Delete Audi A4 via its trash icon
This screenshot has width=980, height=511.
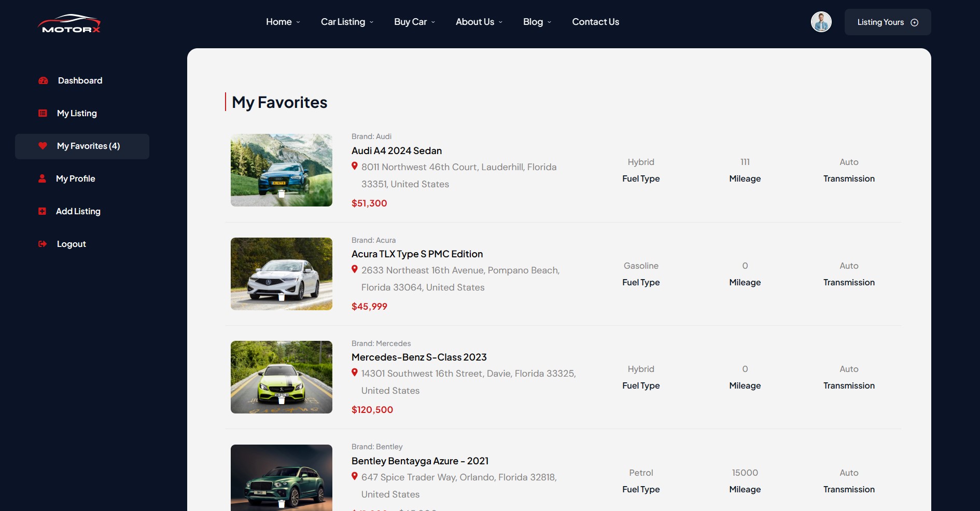pyautogui.click(x=281, y=194)
